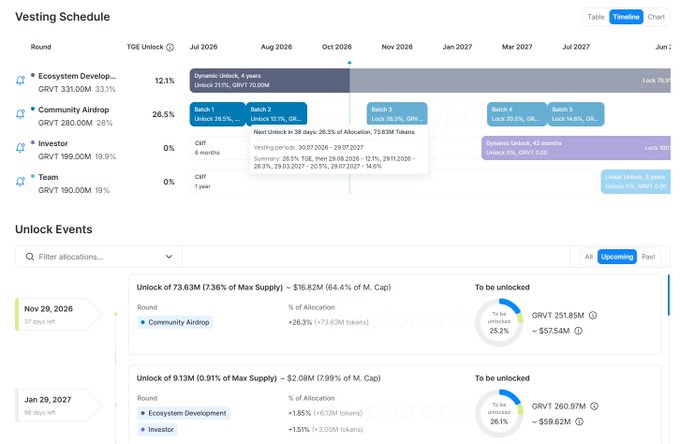Click +1.85% allocation value
This screenshot has width=680, height=444.
(299, 413)
